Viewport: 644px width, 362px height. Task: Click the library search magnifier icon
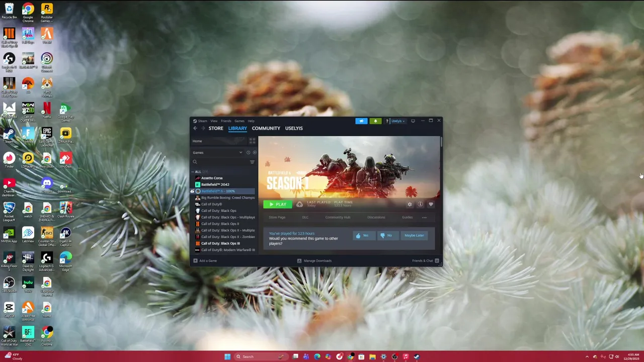[x=195, y=162]
